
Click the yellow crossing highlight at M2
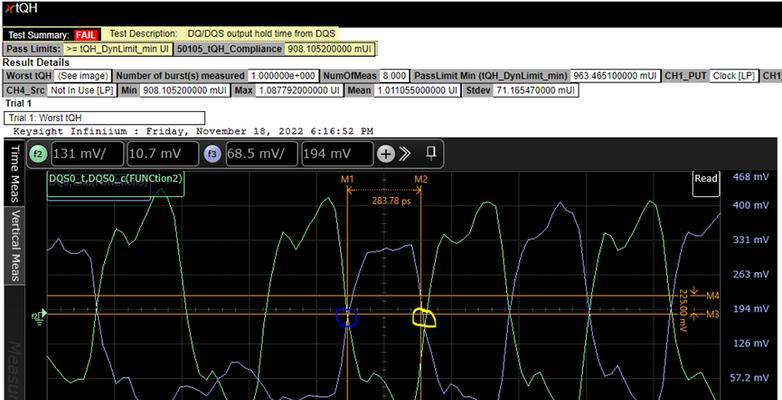pyautogui.click(x=424, y=318)
